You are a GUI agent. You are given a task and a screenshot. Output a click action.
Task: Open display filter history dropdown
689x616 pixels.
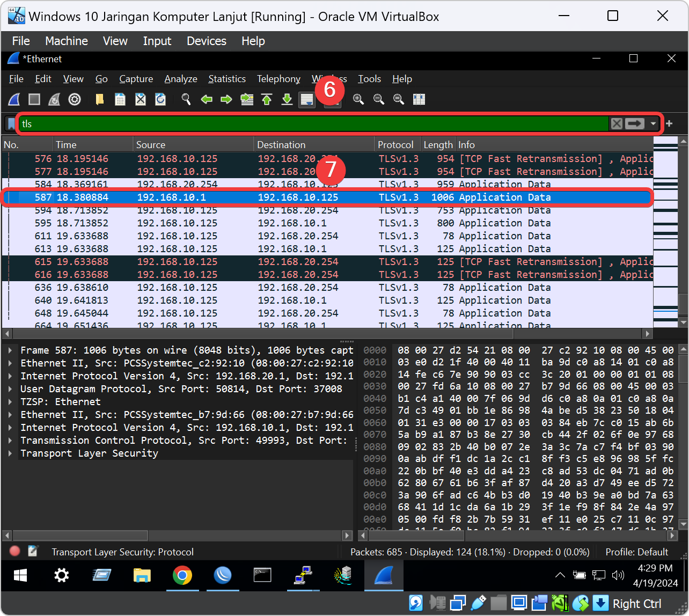653,124
